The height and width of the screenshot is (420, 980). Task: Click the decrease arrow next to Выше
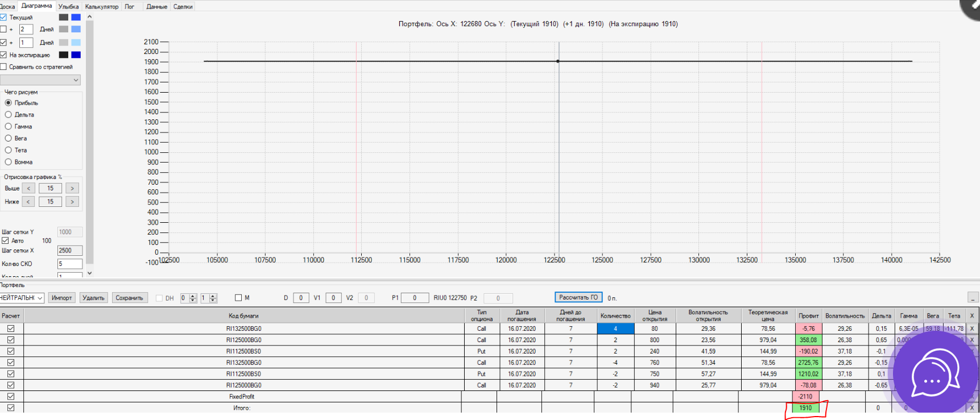[28, 188]
